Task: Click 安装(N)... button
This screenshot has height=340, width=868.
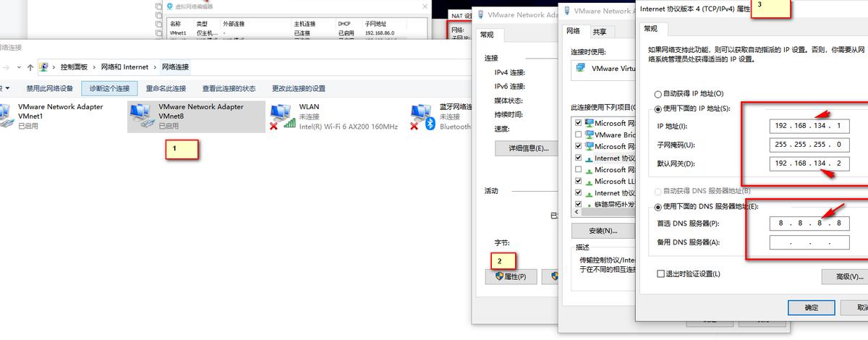Action: 603,231
